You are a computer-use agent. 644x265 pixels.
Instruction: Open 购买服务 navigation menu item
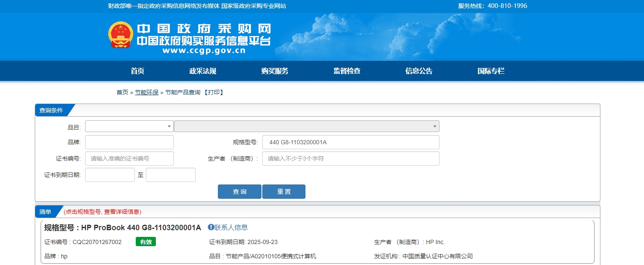point(275,71)
